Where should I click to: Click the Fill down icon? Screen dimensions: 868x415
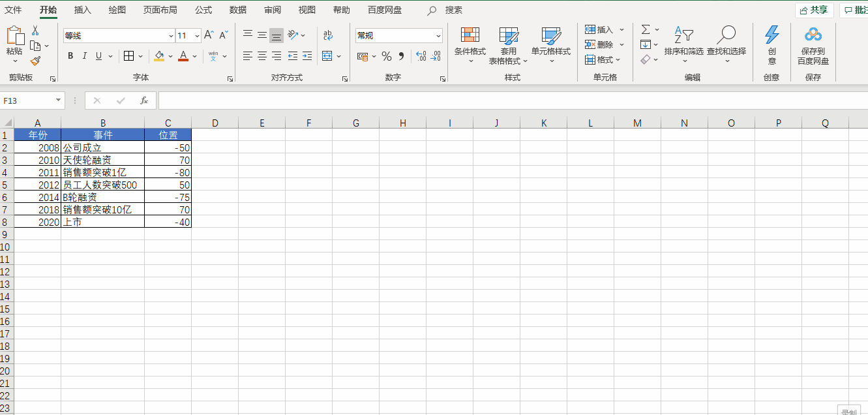click(x=646, y=44)
